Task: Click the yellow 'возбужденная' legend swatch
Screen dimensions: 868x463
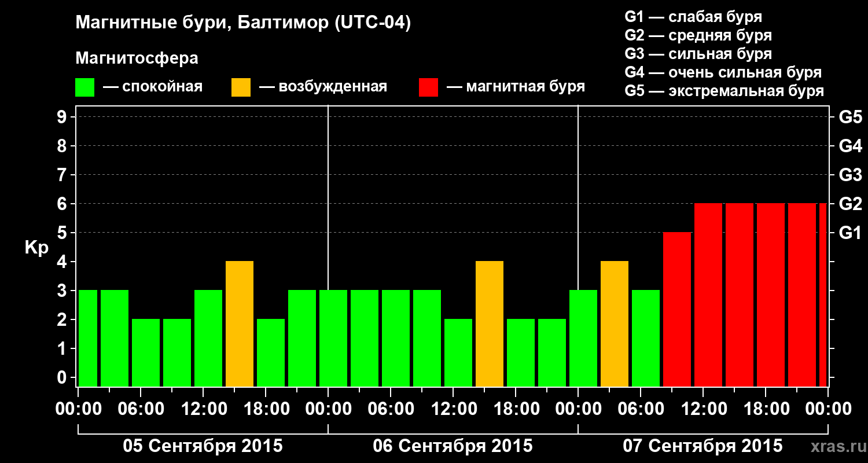Action: (x=241, y=87)
